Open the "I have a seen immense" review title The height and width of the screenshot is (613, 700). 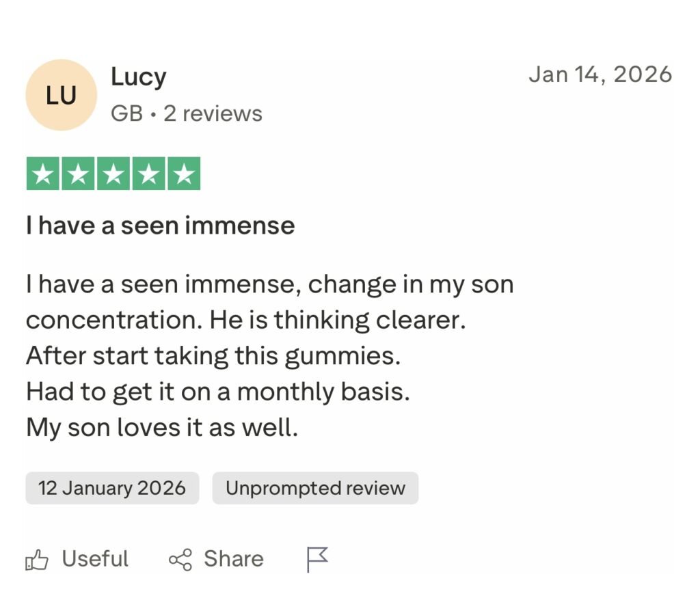coord(161,226)
